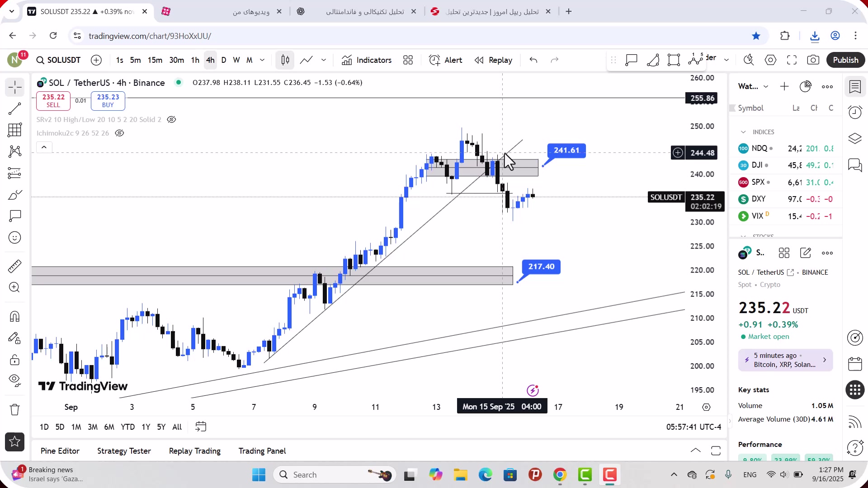868x488 pixels.
Task: Start bar Replay mode
Action: 494,60
